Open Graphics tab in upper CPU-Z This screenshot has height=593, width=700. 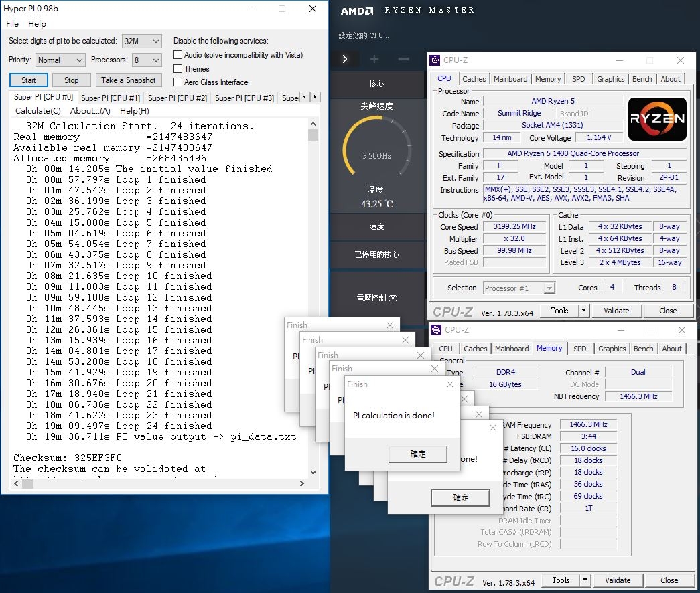click(x=610, y=79)
